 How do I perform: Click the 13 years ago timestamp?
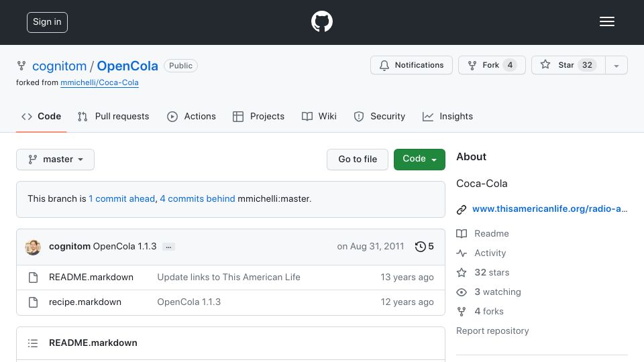click(407, 277)
